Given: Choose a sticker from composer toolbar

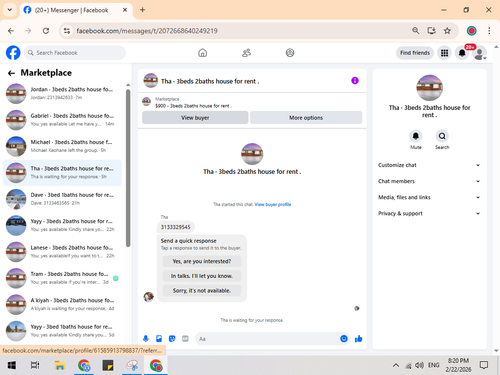Looking at the screenshot, I should point(172,339).
